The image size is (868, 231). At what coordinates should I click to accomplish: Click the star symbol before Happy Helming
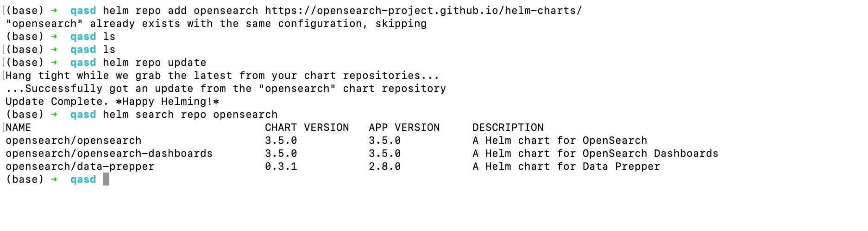[119, 102]
